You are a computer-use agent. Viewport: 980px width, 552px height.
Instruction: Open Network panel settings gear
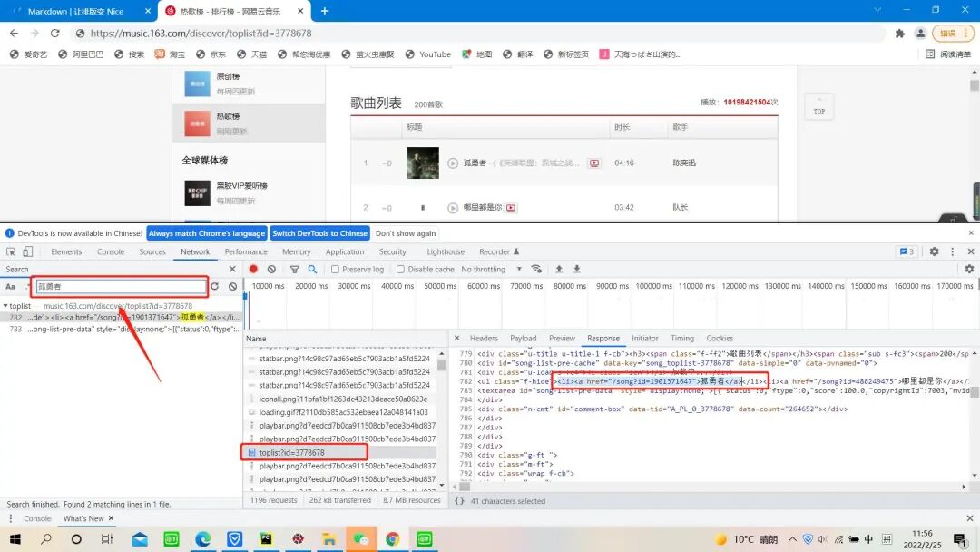pos(969,269)
